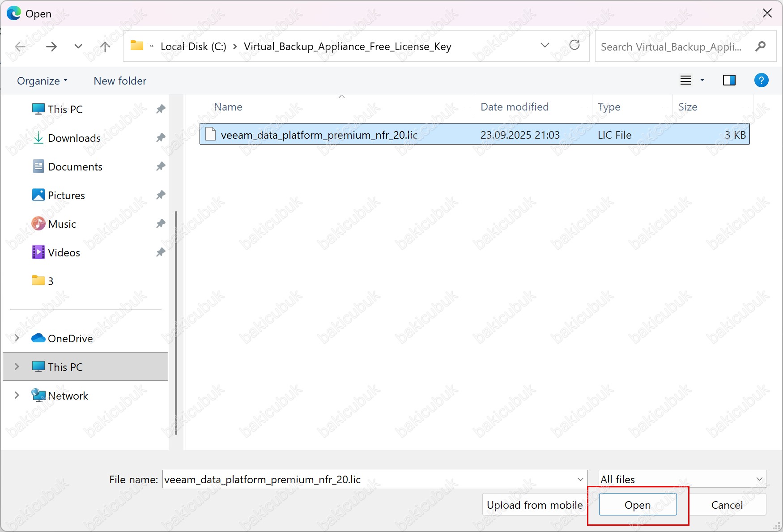Image resolution: width=783 pixels, height=532 pixels.
Task: Click the LIC File type cell
Action: pyautogui.click(x=614, y=135)
